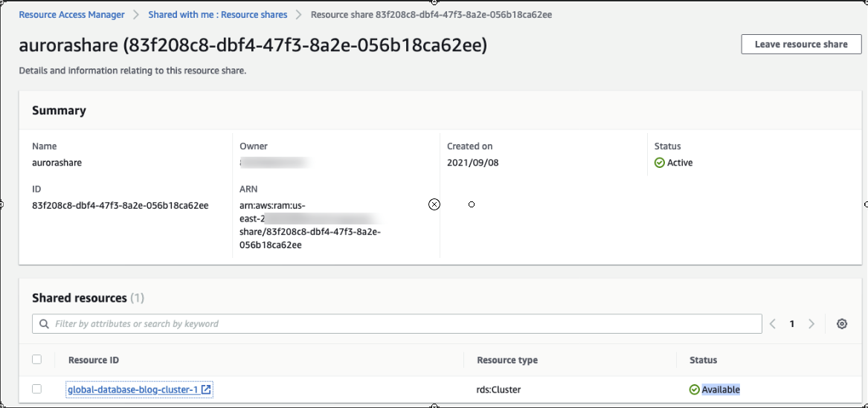Image resolution: width=868 pixels, height=408 pixels.
Task: Select the rds:Cluster resource type cell
Action: [x=499, y=389]
